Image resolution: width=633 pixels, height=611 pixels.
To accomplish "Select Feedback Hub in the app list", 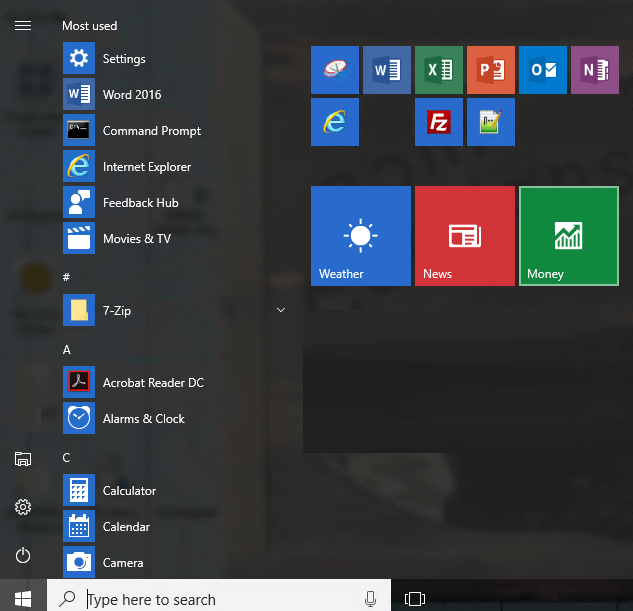I will click(140, 203).
